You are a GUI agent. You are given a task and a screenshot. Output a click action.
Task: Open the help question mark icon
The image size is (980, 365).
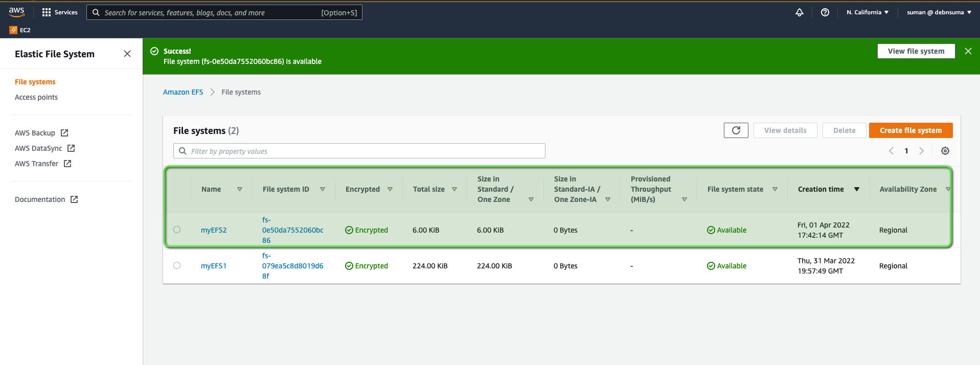(825, 12)
